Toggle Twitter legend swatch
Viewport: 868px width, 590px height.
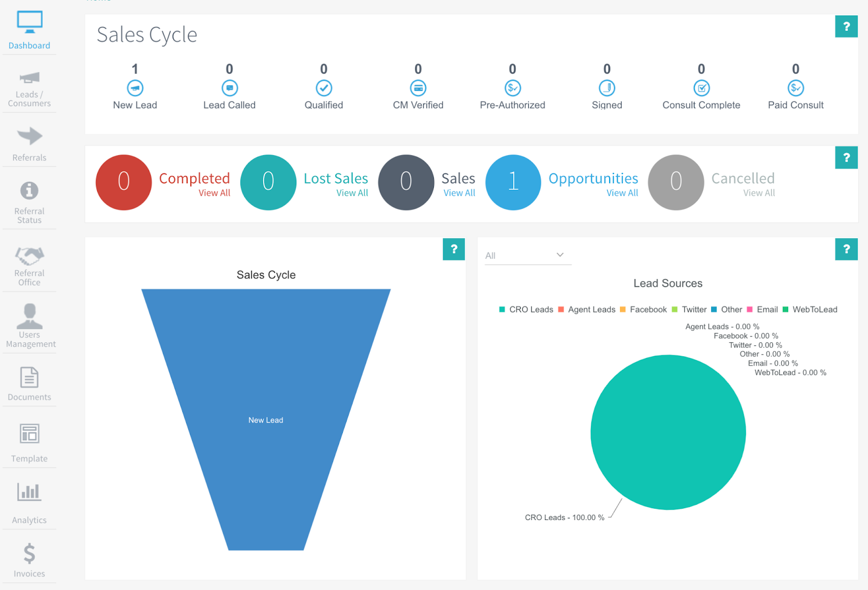click(675, 310)
